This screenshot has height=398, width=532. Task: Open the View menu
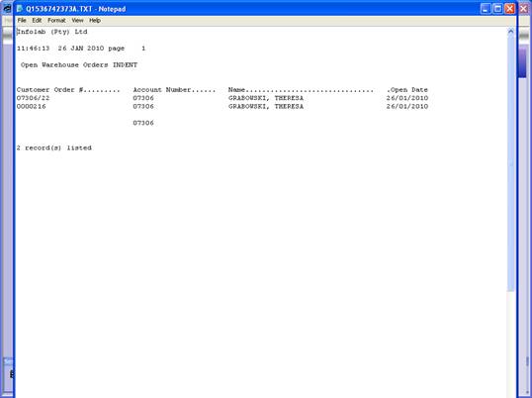coord(77,21)
